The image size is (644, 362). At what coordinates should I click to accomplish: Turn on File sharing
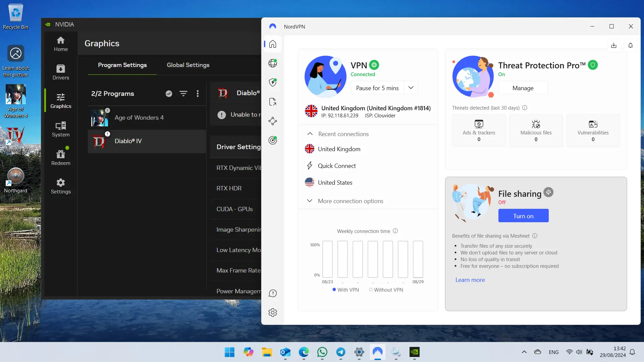pos(523,216)
